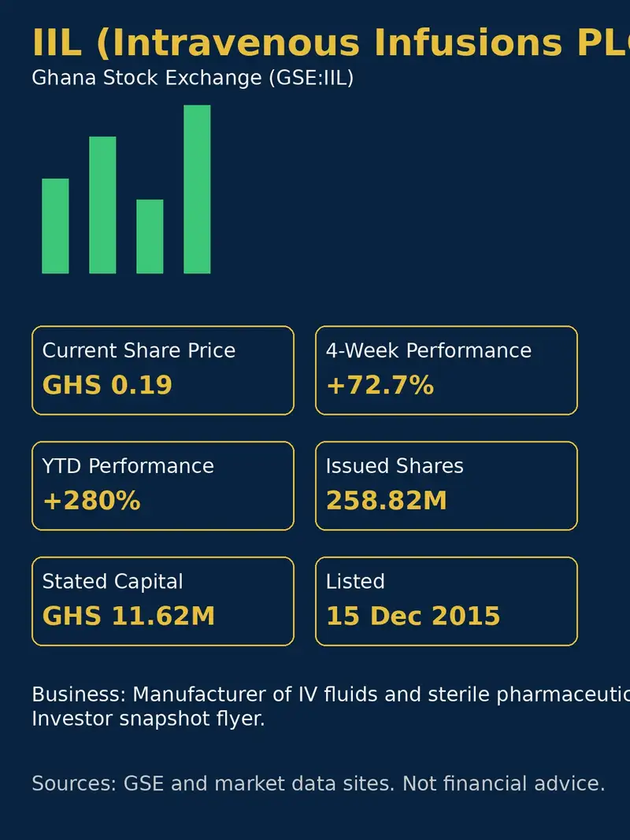Click the tallest green bar in chart

pos(197,189)
